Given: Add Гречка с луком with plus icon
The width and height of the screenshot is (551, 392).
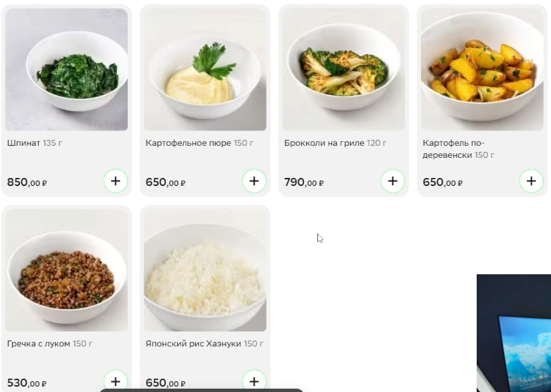Looking at the screenshot, I should [116, 381].
